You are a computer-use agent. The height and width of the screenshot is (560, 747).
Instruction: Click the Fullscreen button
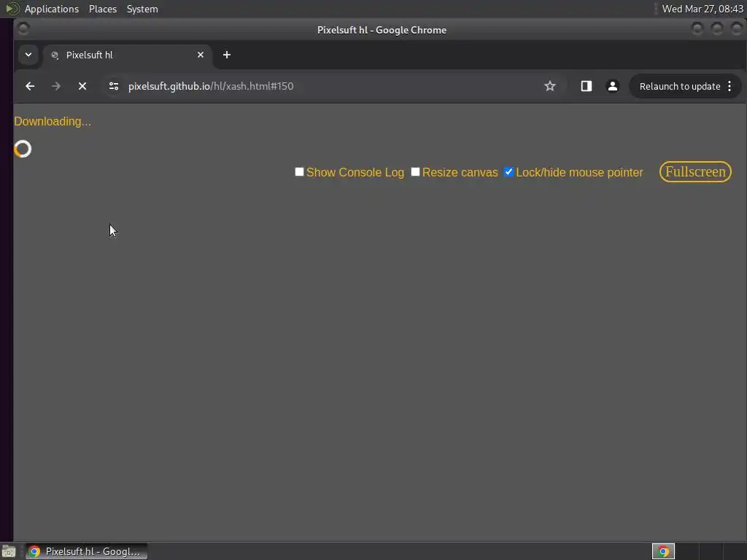695,172
